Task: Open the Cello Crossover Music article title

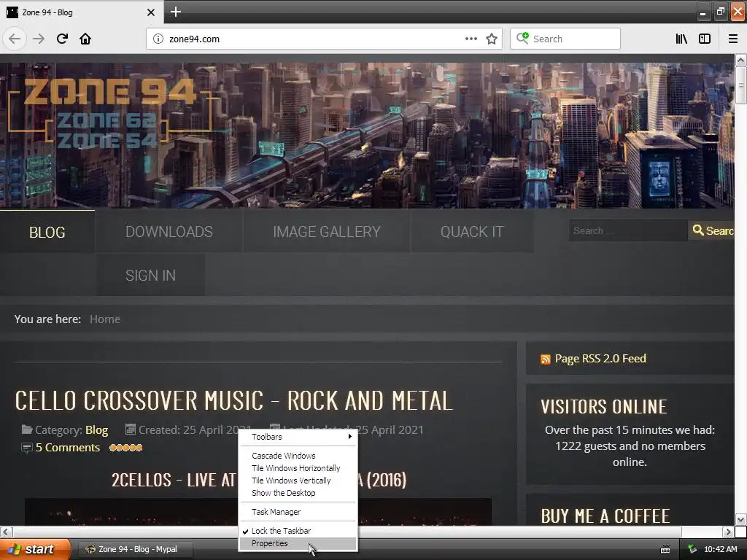Action: click(233, 400)
